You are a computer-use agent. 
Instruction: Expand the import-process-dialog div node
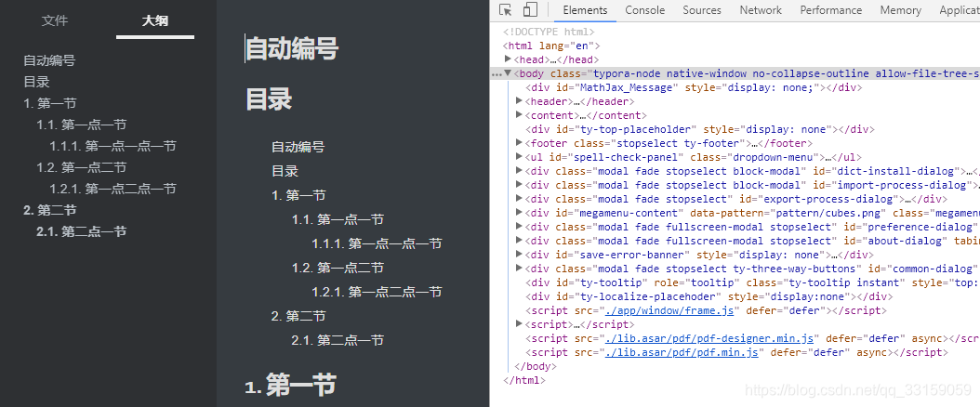(x=519, y=185)
